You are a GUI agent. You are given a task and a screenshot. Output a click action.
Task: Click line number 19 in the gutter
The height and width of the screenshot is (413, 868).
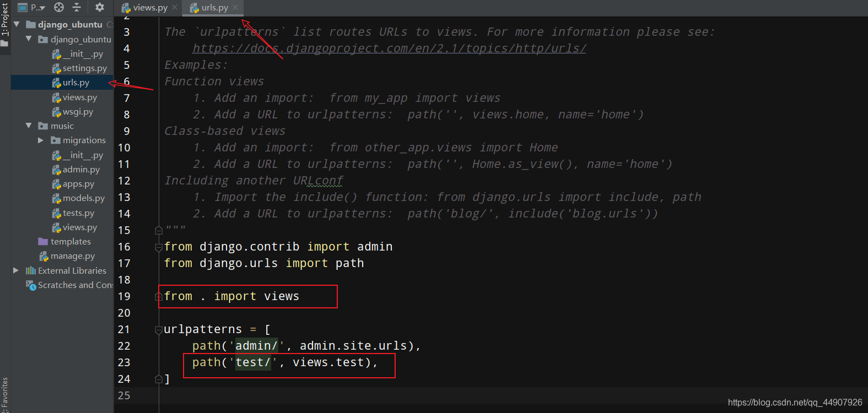pos(124,296)
